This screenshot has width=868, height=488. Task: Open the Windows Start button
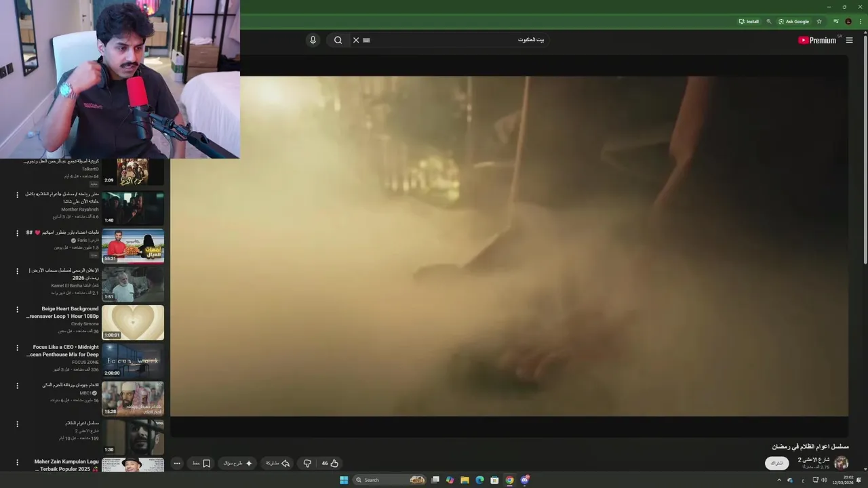[344, 480]
